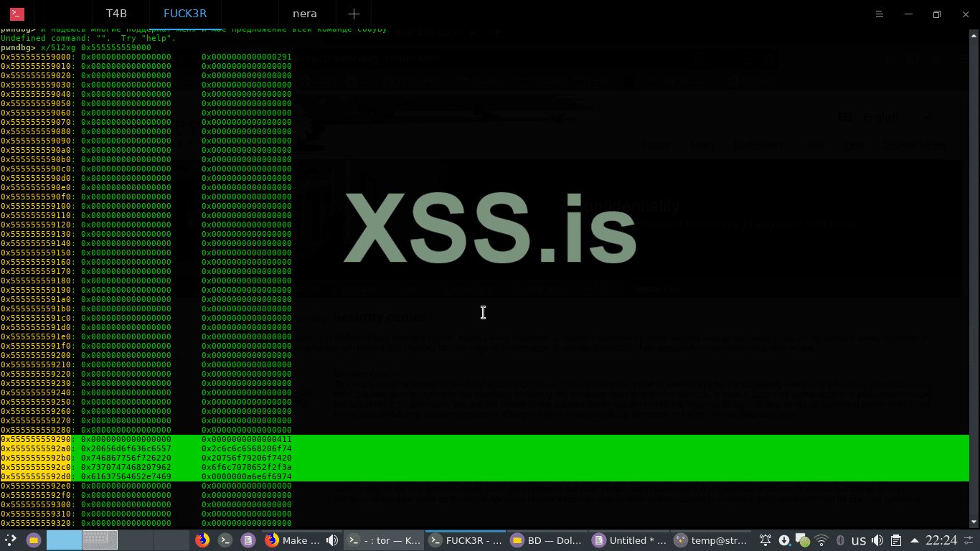Open the terminal hamburger menu
This screenshot has width=980, height=551.
(x=880, y=14)
